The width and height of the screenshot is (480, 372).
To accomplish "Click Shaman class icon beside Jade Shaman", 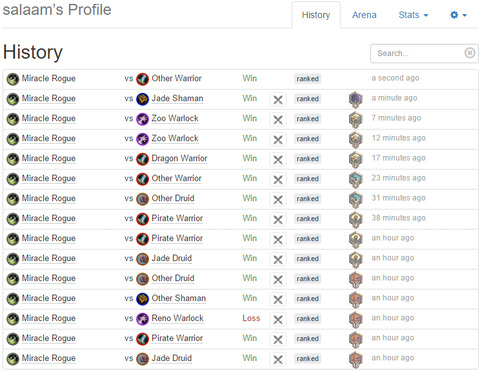I will pyautogui.click(x=142, y=99).
